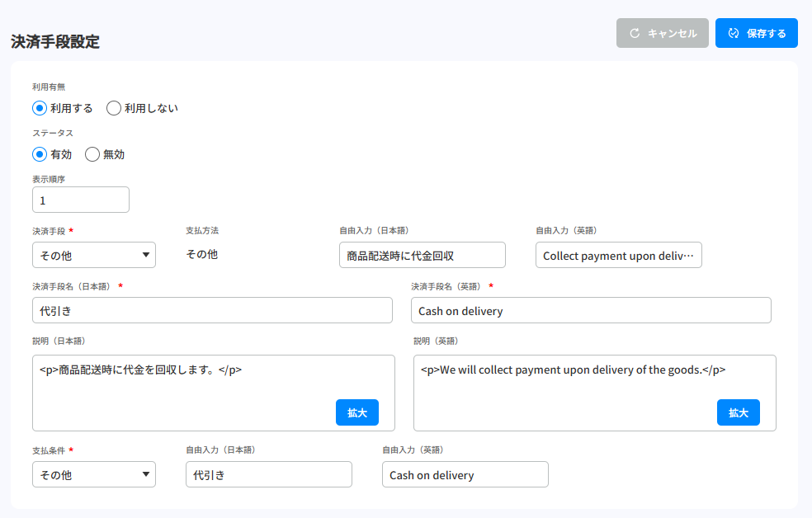Click 支払条件 English free input field
This screenshot has height=518, width=812.
pos(465,474)
